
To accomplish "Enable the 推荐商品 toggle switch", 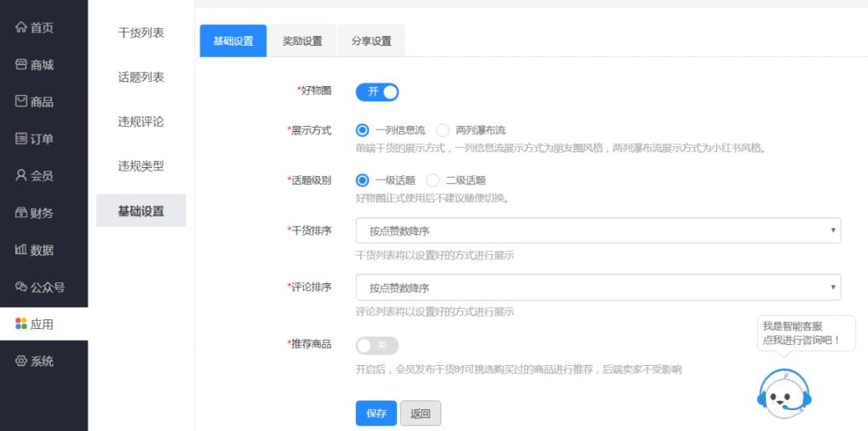I will click(377, 346).
